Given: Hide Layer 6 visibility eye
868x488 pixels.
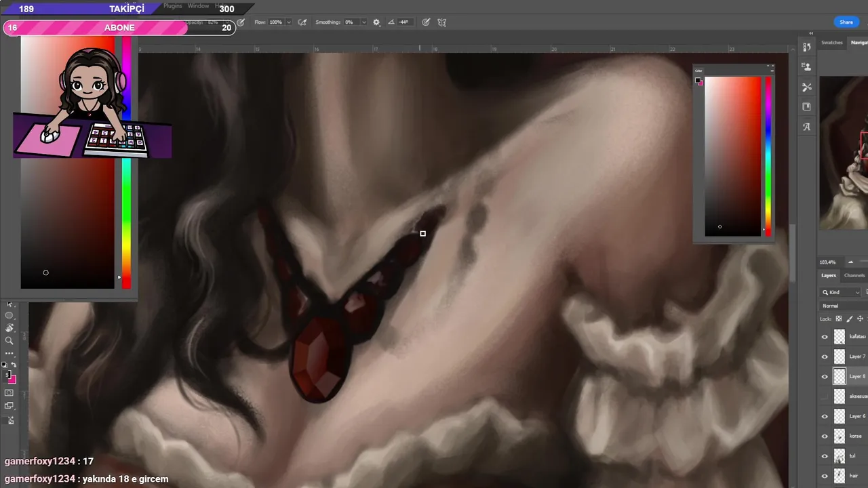Looking at the screenshot, I should [825, 416].
